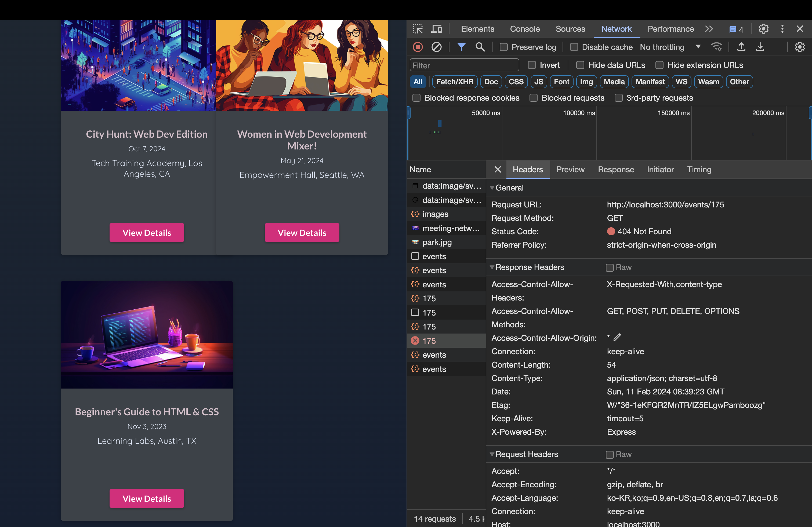The width and height of the screenshot is (812, 527).
Task: Toggle device toolbar icon
Action: coord(437,29)
